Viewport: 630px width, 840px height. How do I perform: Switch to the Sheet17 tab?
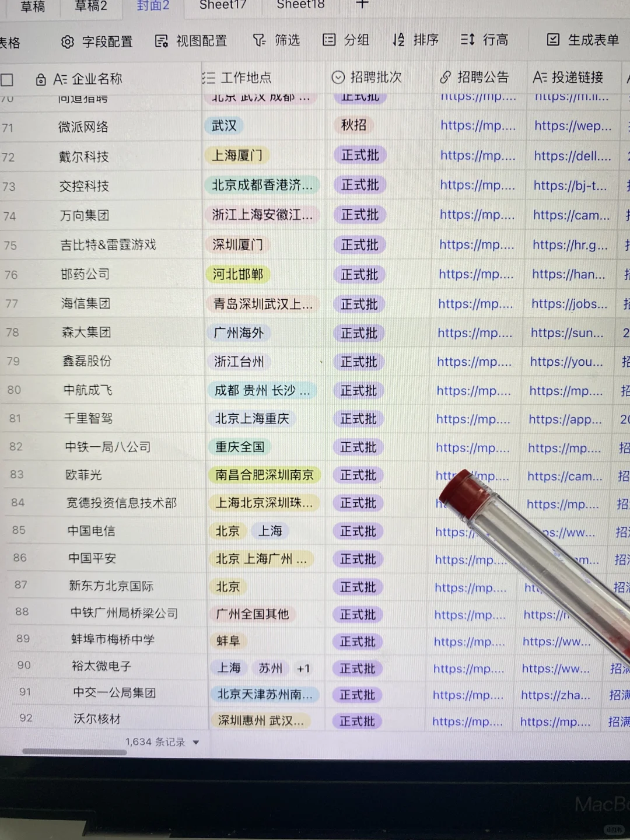(223, 5)
